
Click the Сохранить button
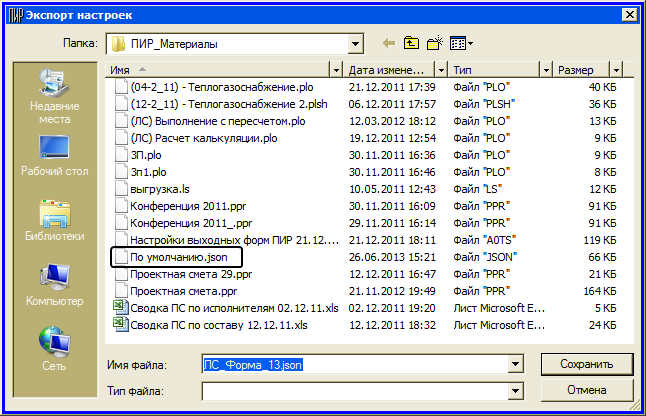(585, 363)
